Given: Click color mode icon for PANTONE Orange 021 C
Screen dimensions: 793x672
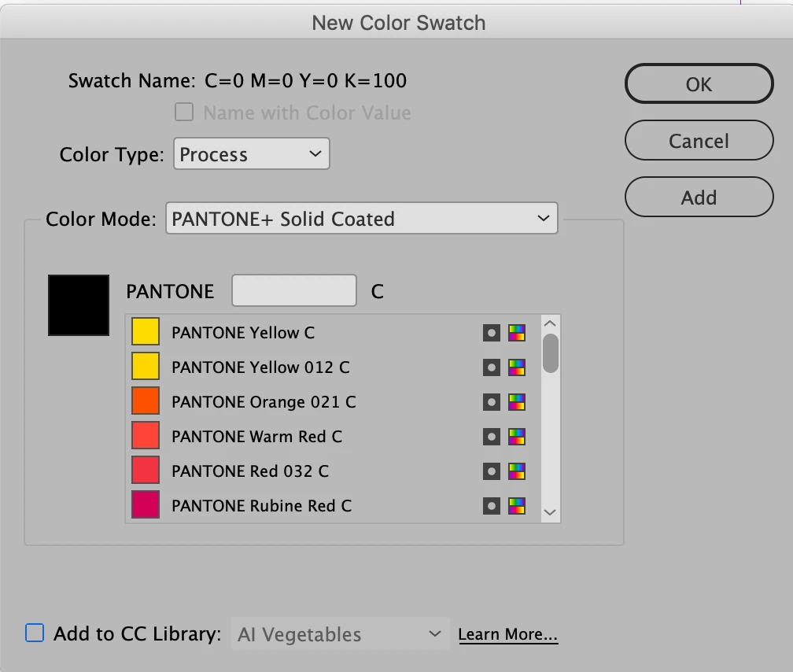Looking at the screenshot, I should (517, 402).
